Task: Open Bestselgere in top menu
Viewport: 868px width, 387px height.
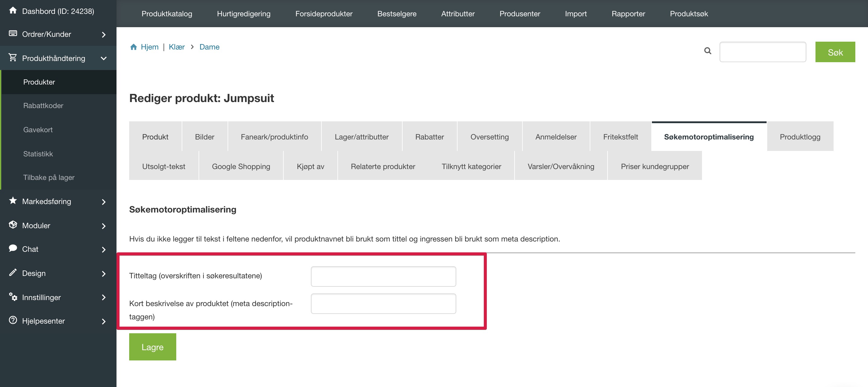Action: 397,14
